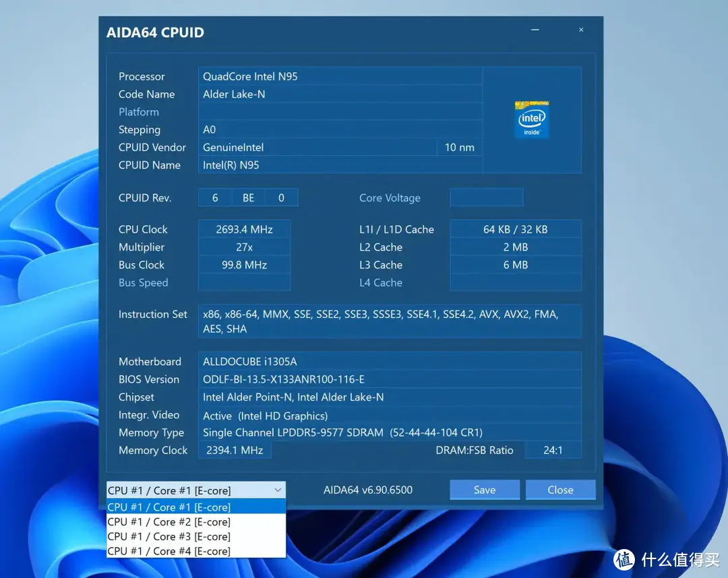Click the empty Core Voltage field
This screenshot has width=728, height=578.
pos(487,197)
